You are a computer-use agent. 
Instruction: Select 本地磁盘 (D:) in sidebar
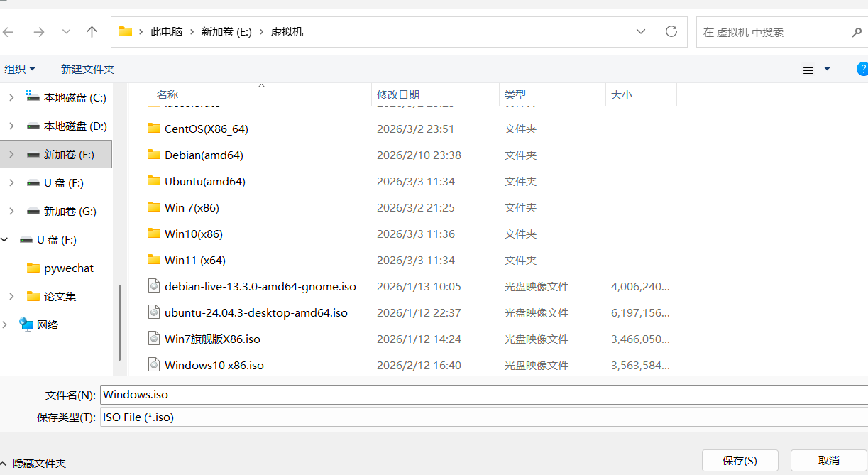pyautogui.click(x=75, y=126)
